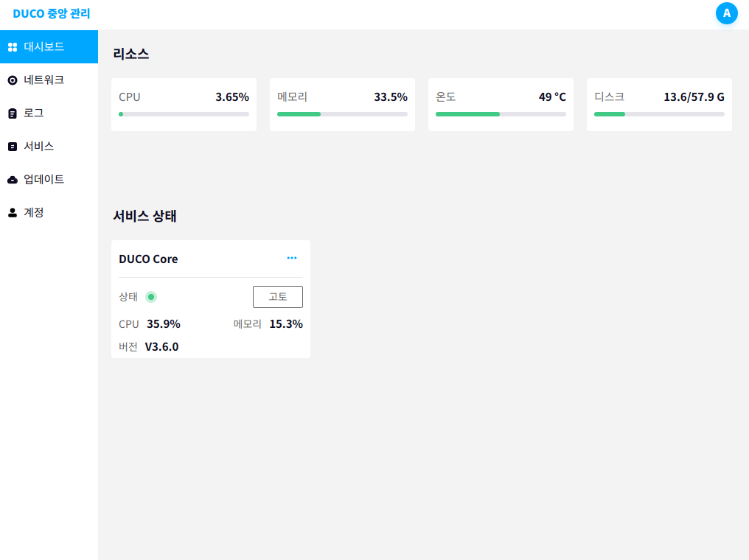
Task: Click the CPU resource card
Action: [x=184, y=105]
